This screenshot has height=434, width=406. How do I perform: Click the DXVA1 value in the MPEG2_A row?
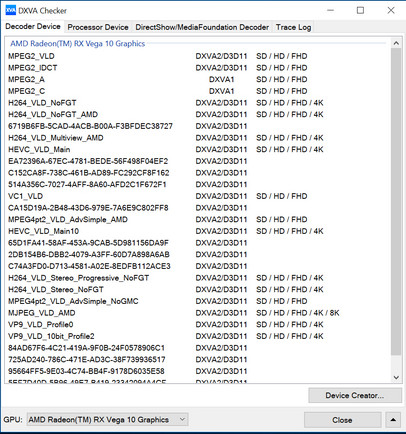[x=221, y=79]
